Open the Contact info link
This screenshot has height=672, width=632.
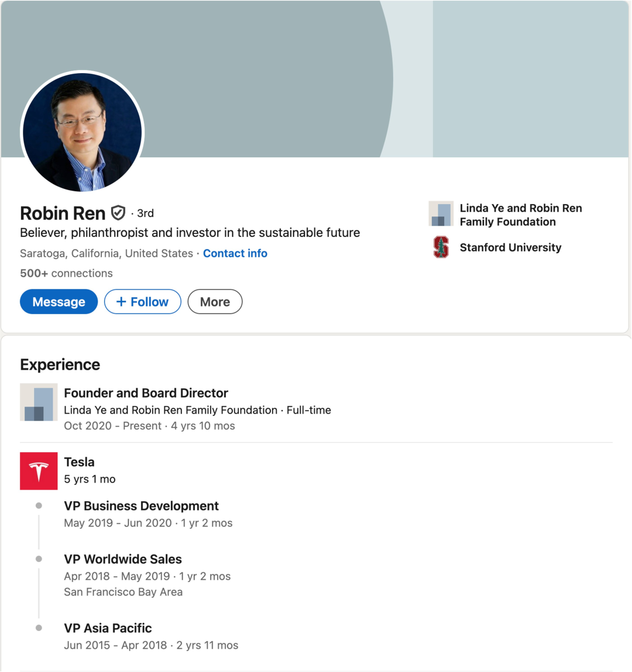tap(235, 253)
